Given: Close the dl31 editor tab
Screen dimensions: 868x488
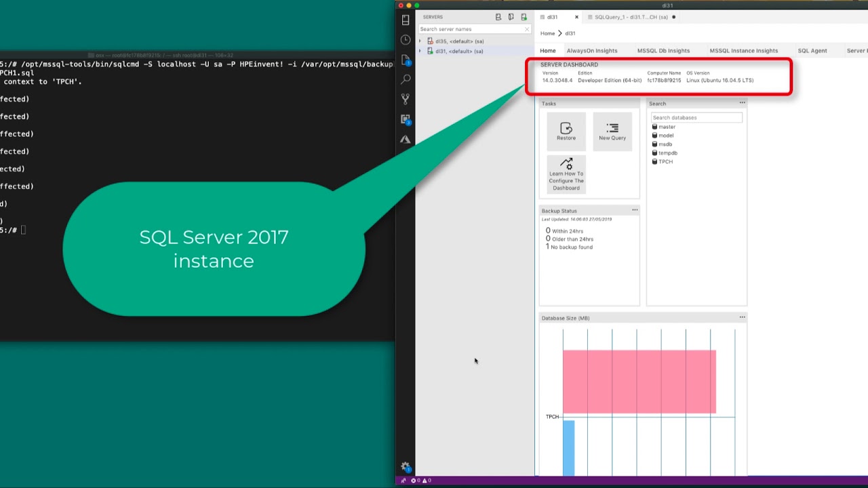Looking at the screenshot, I should coord(577,17).
